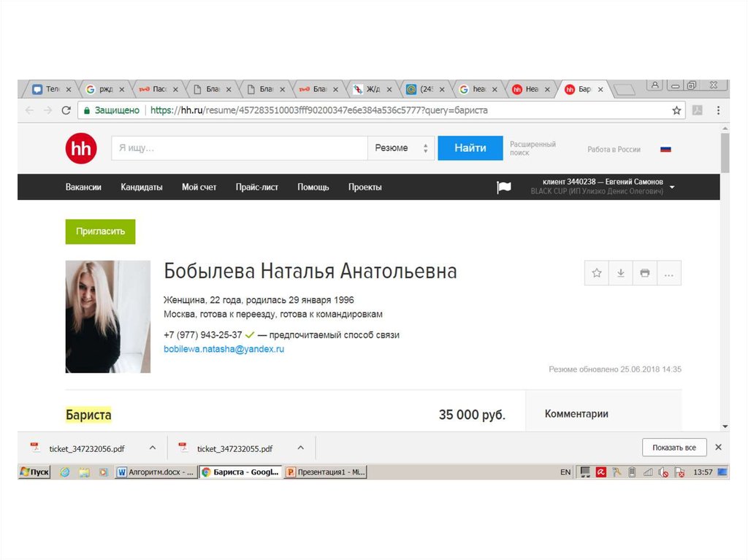The height and width of the screenshot is (560, 748).
Task: Open more actions with the ellipsis icon
Action: (x=669, y=273)
